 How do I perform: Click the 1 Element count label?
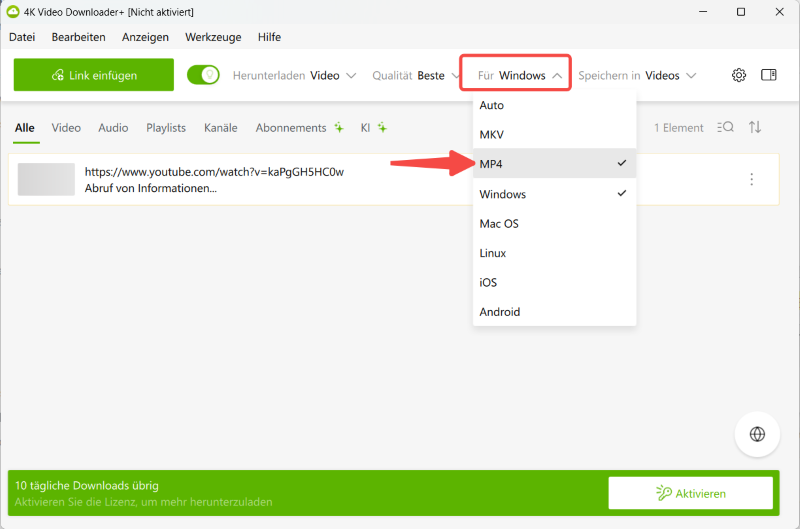click(x=679, y=128)
